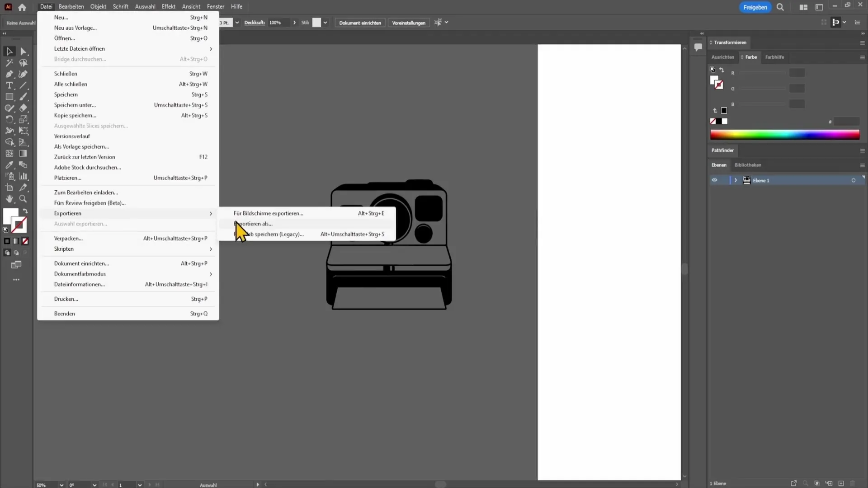
Task: Set paint mode to Color in toolbar
Action: click(x=7, y=241)
